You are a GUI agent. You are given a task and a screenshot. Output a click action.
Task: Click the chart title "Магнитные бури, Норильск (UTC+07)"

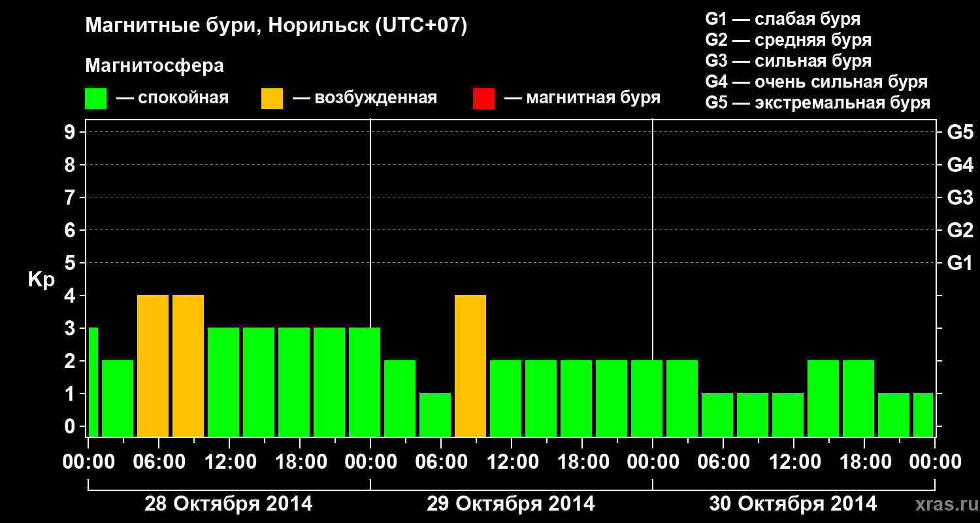point(276,27)
